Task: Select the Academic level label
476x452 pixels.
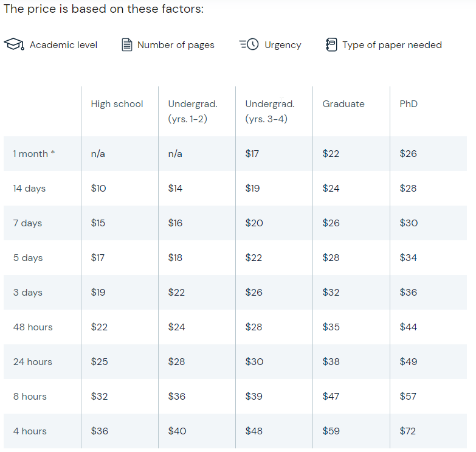Action: pyautogui.click(x=63, y=45)
